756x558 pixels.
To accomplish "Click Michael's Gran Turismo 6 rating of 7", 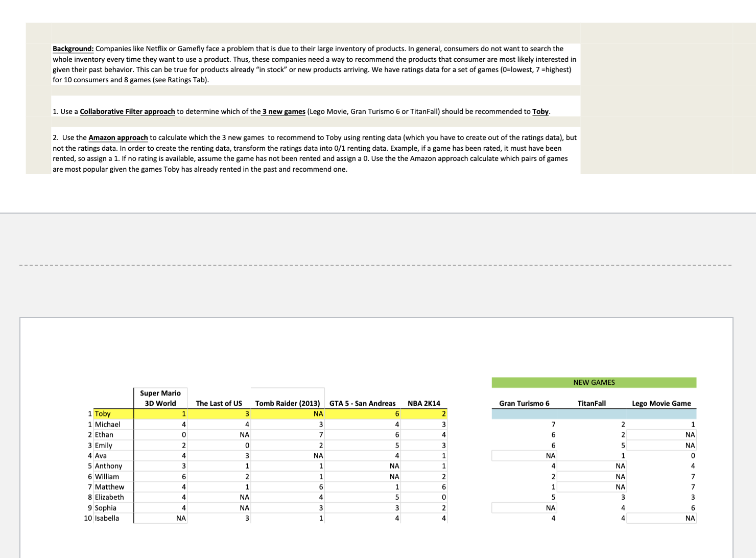I will pyautogui.click(x=553, y=425).
